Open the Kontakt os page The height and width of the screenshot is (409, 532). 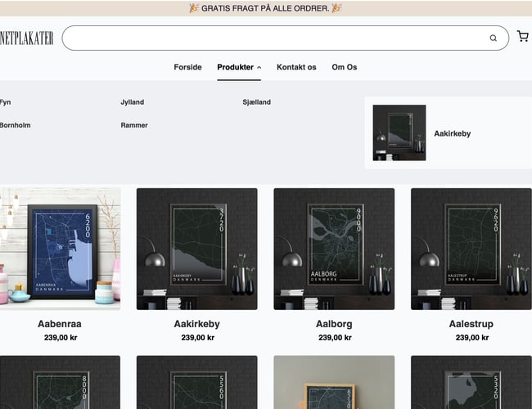click(296, 67)
